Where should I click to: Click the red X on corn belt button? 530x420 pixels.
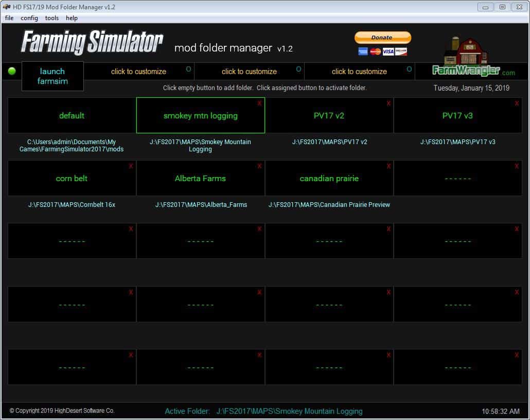[x=131, y=166]
